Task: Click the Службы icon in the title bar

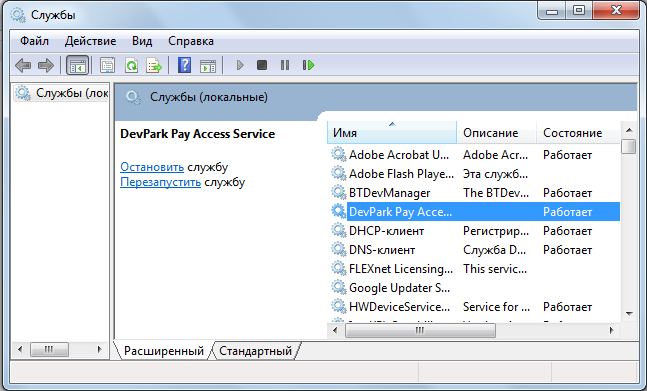Action: [18, 15]
